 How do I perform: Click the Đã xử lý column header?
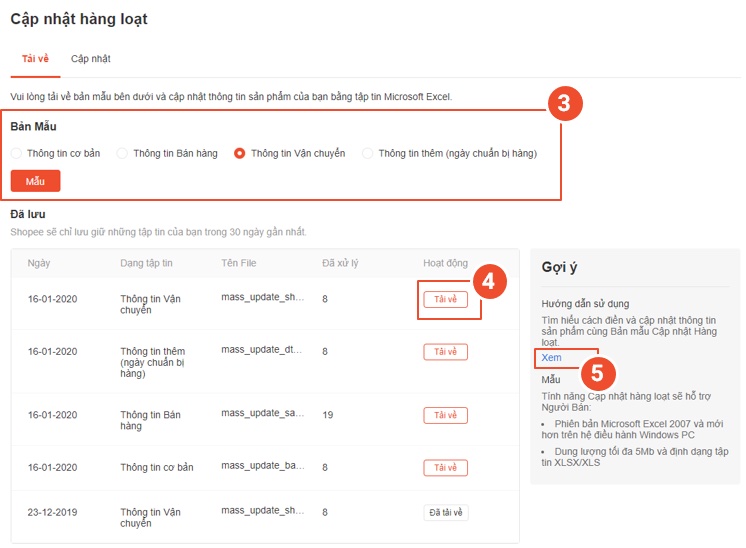[340, 263]
